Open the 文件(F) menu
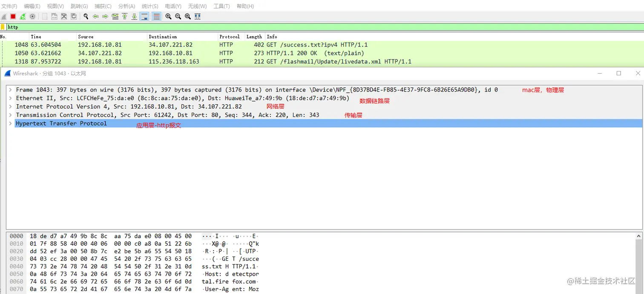This screenshot has width=644, height=294. click(9, 6)
